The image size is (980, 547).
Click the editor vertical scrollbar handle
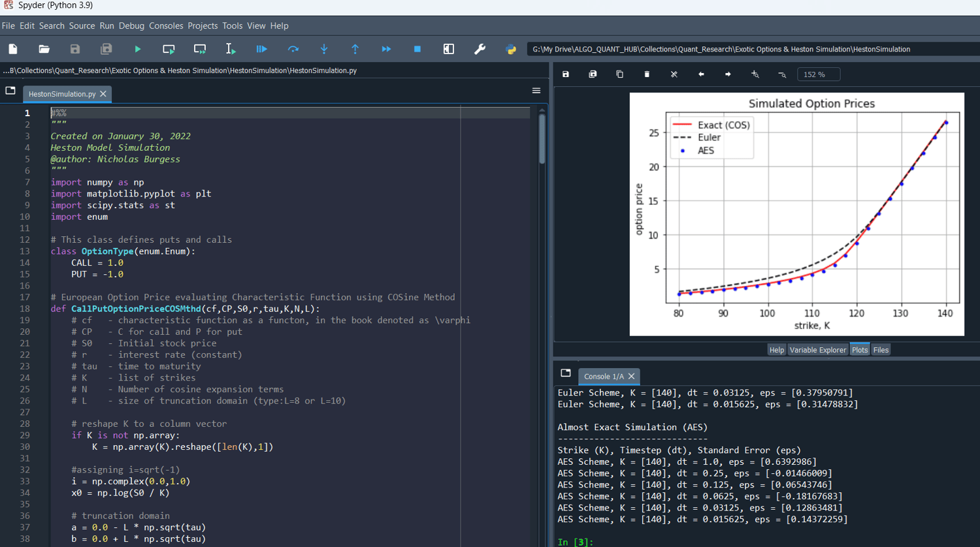(x=542, y=139)
